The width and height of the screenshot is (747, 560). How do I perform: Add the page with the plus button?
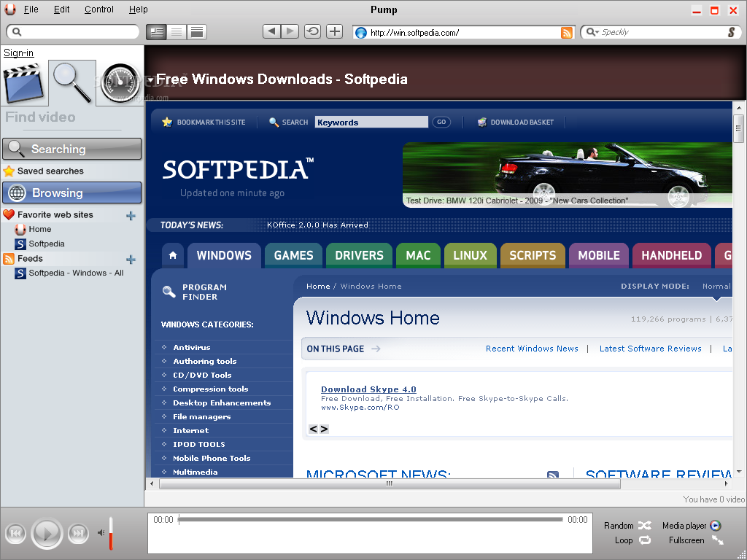point(334,31)
